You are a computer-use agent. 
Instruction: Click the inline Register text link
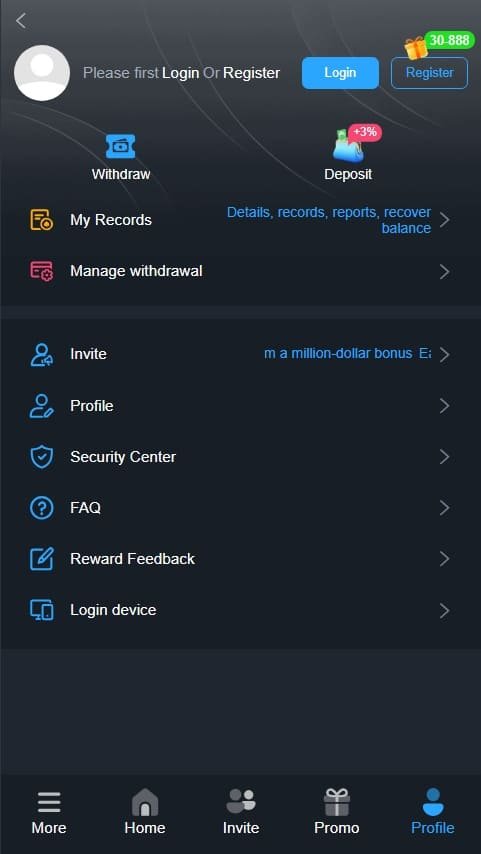(252, 73)
